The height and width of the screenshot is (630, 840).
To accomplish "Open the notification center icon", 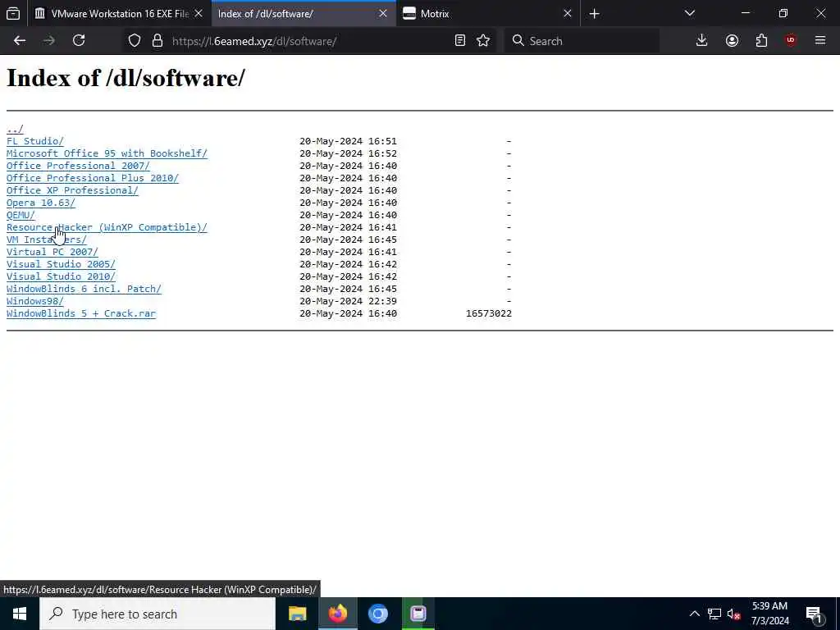I will tap(815, 614).
